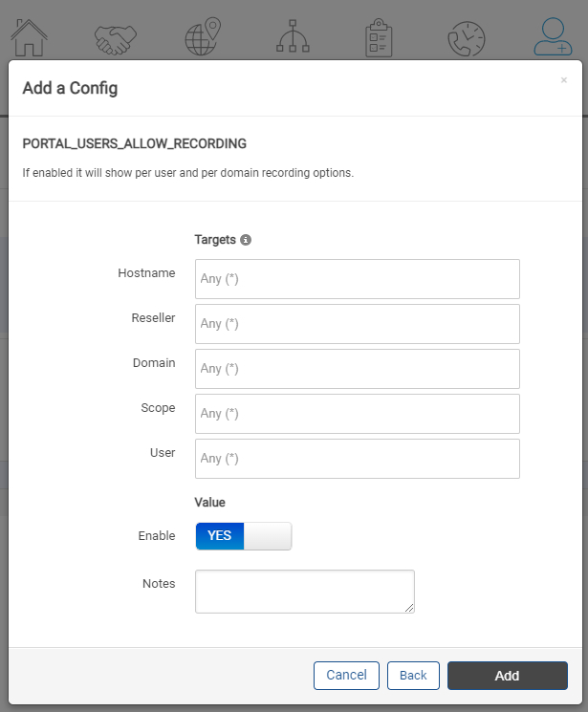Open the Home house icon

(29, 37)
